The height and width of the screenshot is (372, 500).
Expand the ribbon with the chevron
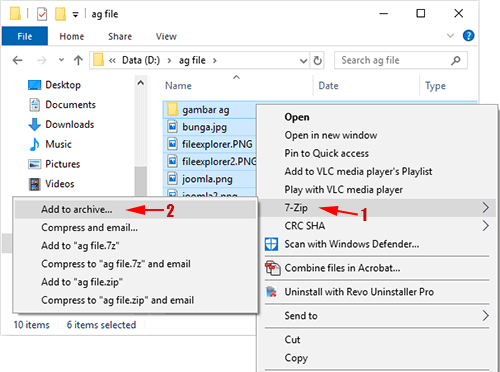click(x=450, y=36)
